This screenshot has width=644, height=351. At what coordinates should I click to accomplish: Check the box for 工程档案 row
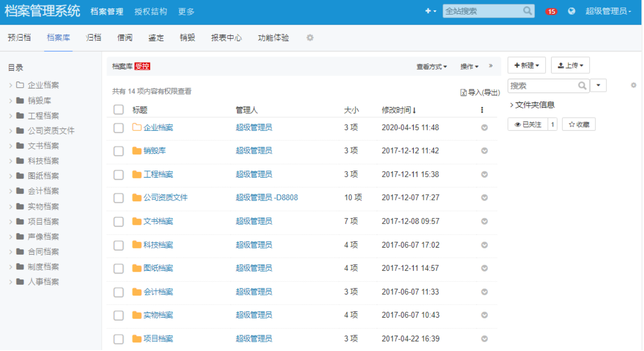tap(119, 174)
